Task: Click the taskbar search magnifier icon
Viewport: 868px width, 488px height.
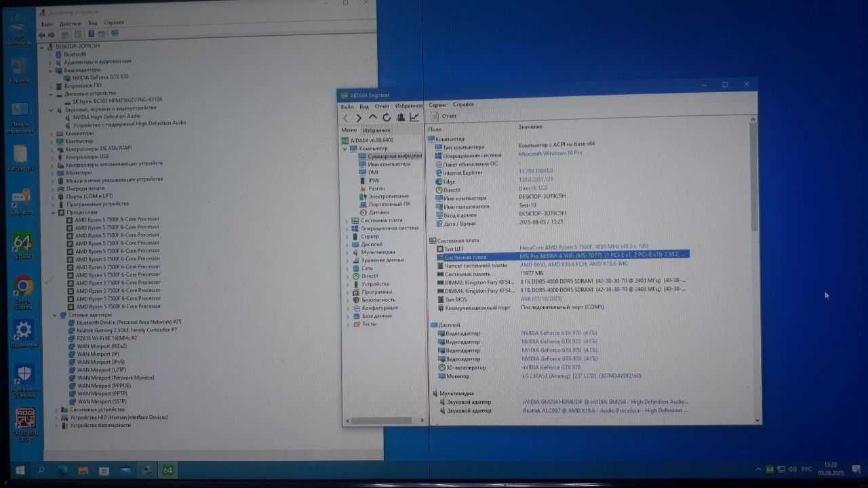Action: click(x=41, y=470)
